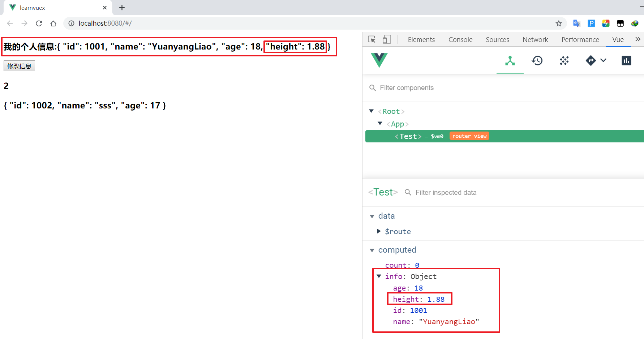644x339 pixels.
Task: Bookmark this page with the star
Action: [559, 23]
